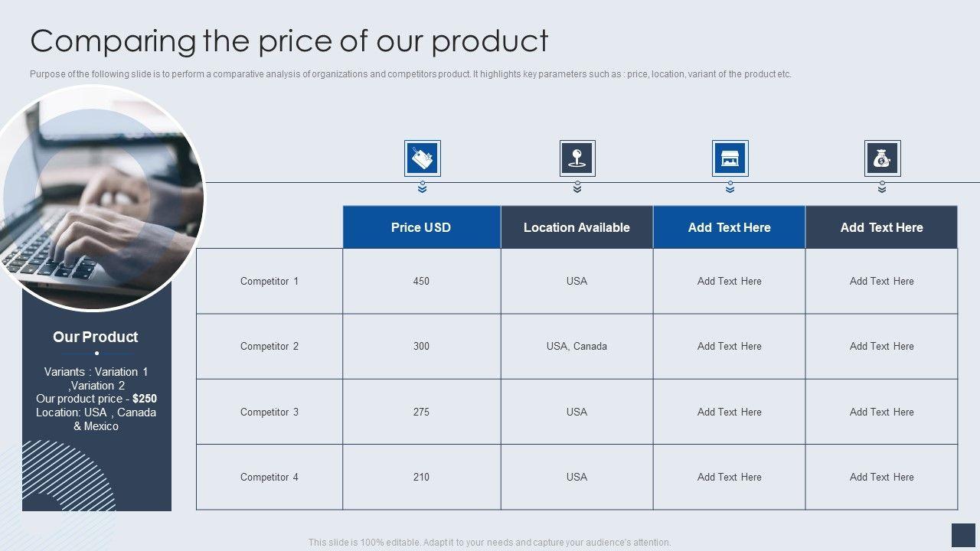980x551 pixels.
Task: Click chevron arrows below price tag icon
Action: click(422, 187)
